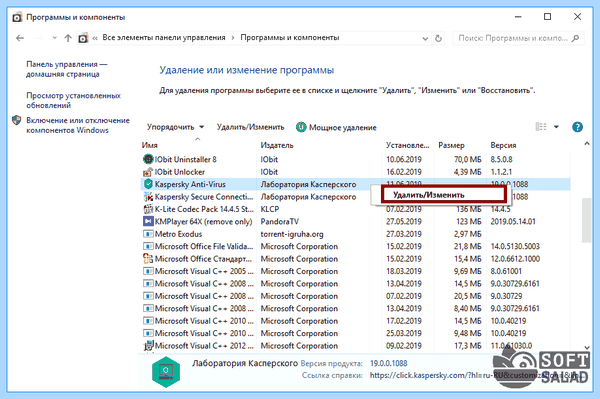Refresh the address bar location
The image size is (600, 399).
(x=439, y=38)
